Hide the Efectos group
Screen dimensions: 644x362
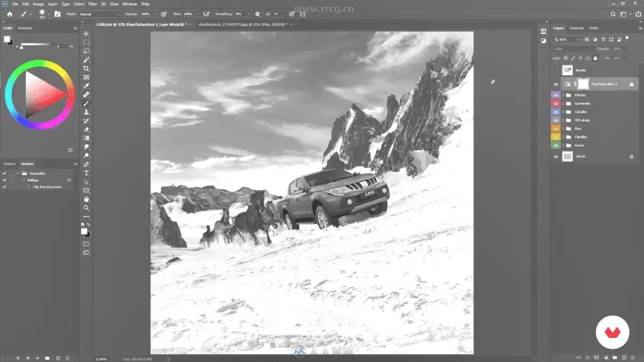555,95
